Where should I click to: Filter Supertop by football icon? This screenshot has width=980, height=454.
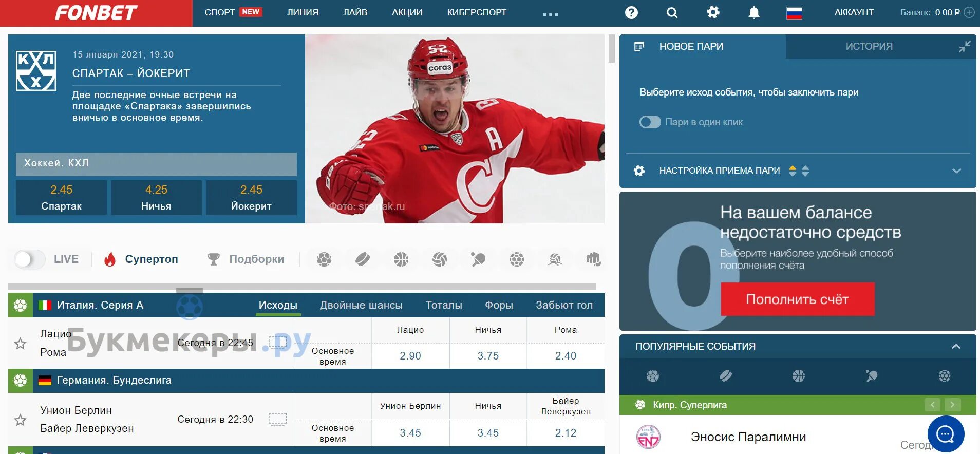pyautogui.click(x=324, y=259)
